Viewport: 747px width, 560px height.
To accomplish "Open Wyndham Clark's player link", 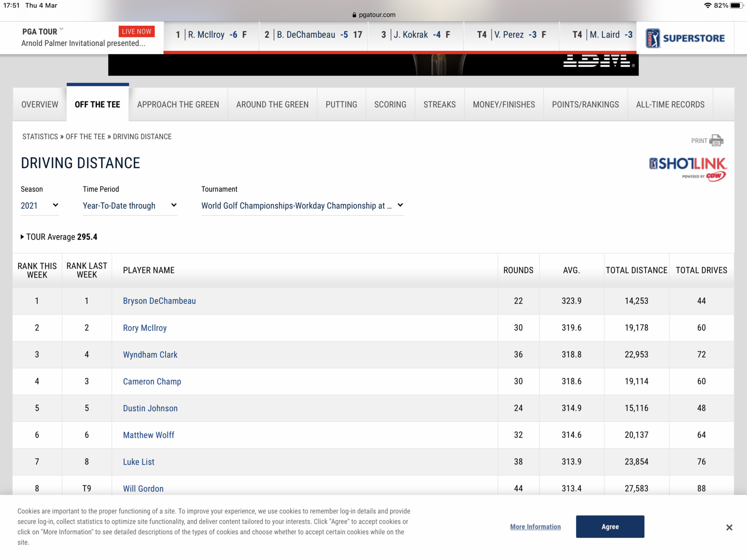I will [x=150, y=354].
